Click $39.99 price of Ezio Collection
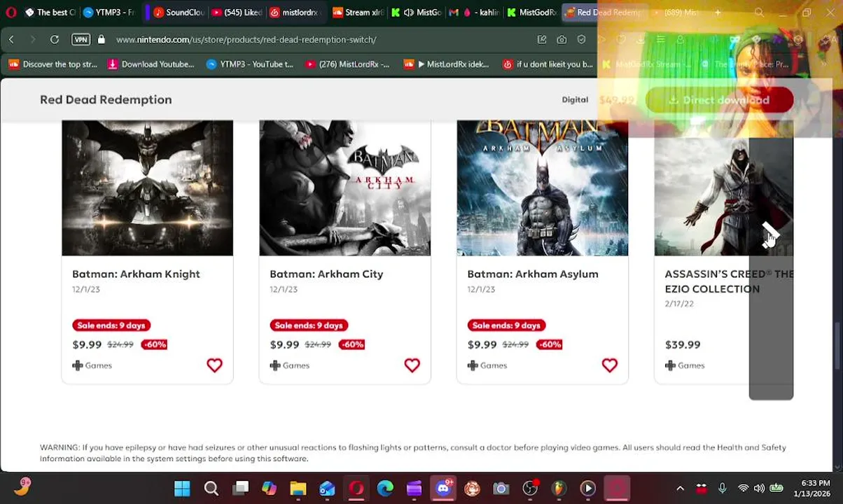The width and height of the screenshot is (843, 504). pos(683,345)
